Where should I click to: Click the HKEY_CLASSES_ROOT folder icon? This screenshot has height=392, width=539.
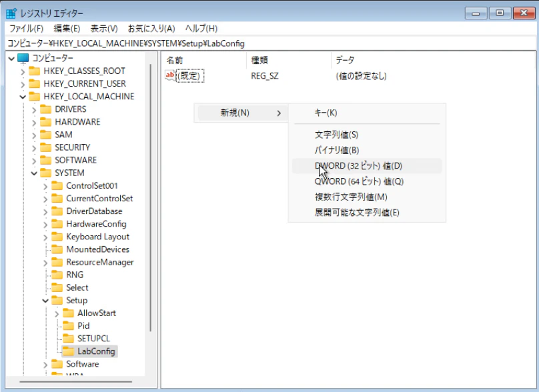pyautogui.click(x=34, y=71)
